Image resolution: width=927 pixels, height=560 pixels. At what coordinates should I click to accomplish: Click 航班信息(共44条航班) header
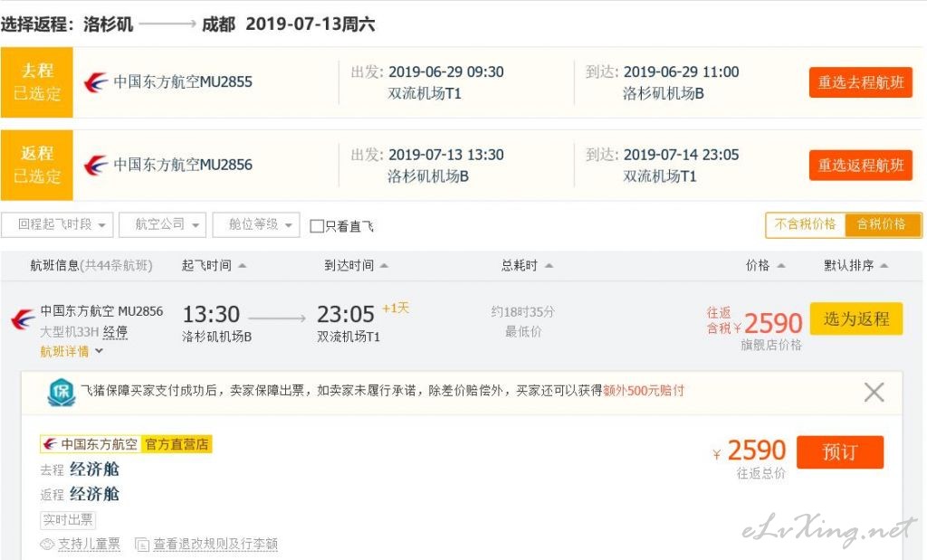[91, 266]
